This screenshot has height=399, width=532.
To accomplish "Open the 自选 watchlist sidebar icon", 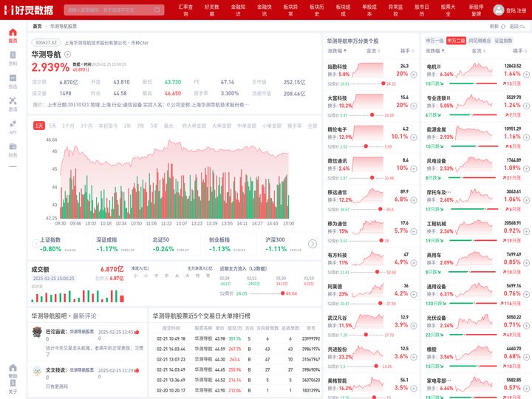I will pos(13,81).
